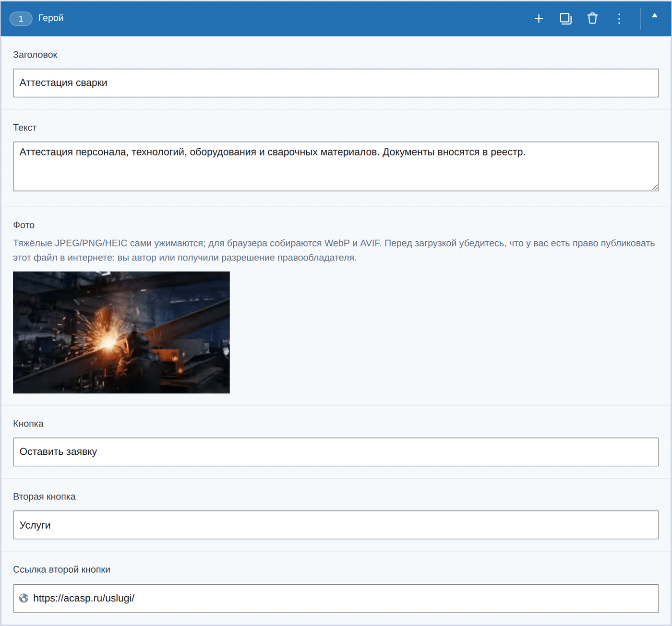672x626 pixels.
Task: Click the Фото label
Action: click(x=24, y=225)
